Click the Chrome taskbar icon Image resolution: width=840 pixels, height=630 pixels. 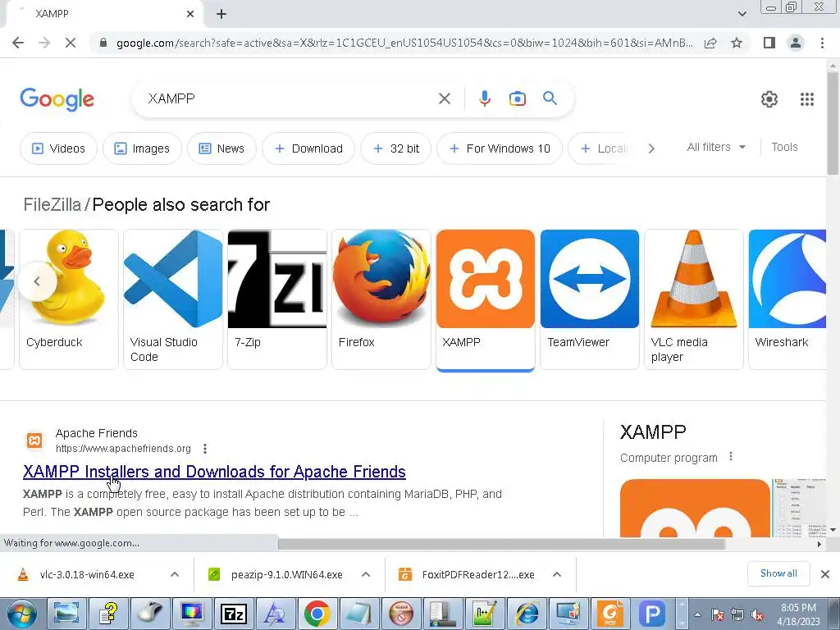pos(317,614)
